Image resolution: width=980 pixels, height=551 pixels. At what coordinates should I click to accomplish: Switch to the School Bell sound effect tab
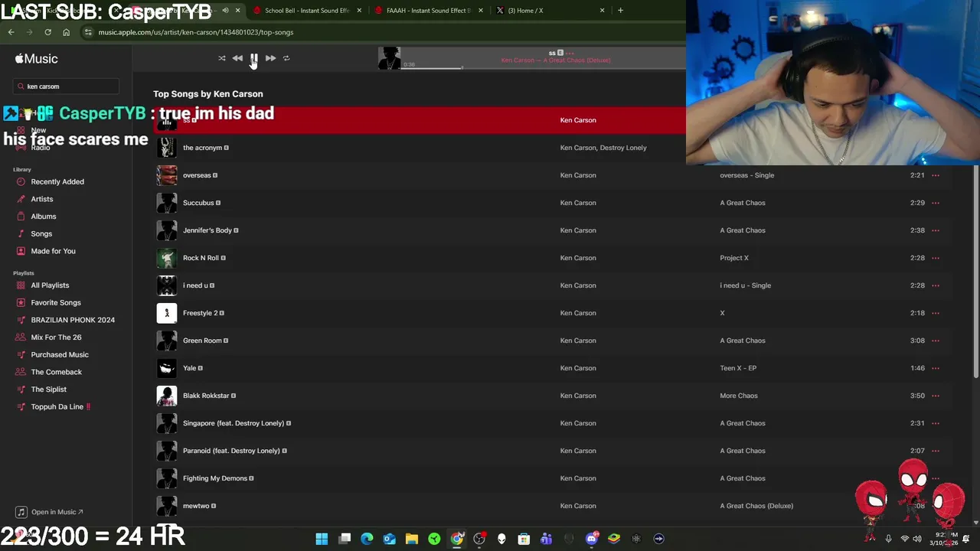click(306, 11)
